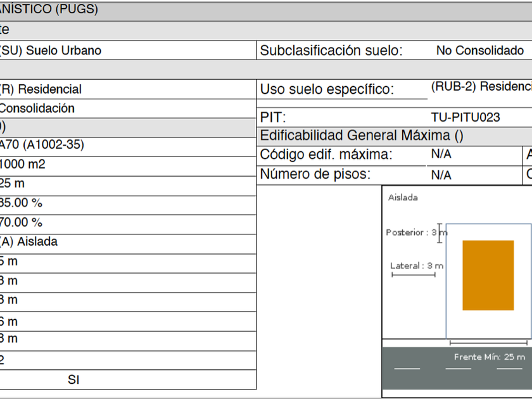Click the Frente Mín: 25 m label
Screen dimensions: 532x399
click(x=489, y=357)
